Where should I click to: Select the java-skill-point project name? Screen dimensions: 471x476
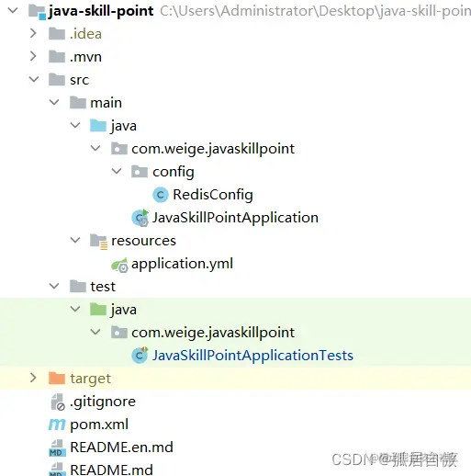pyautogui.click(x=101, y=11)
